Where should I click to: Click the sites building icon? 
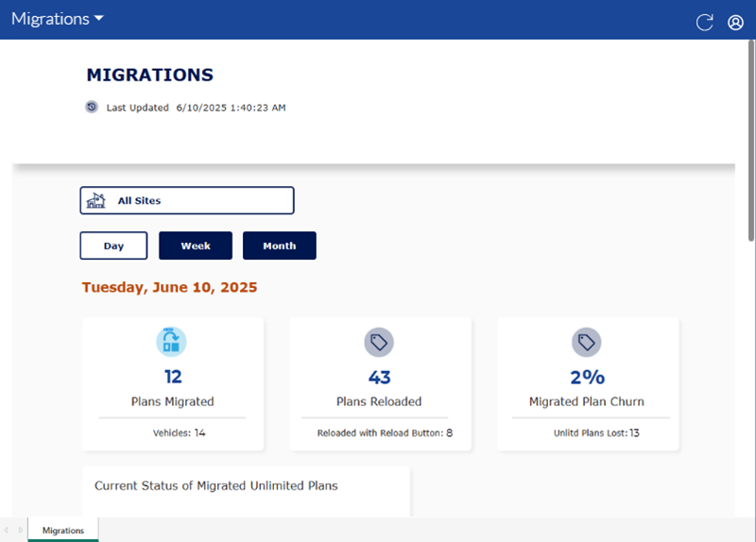point(96,200)
